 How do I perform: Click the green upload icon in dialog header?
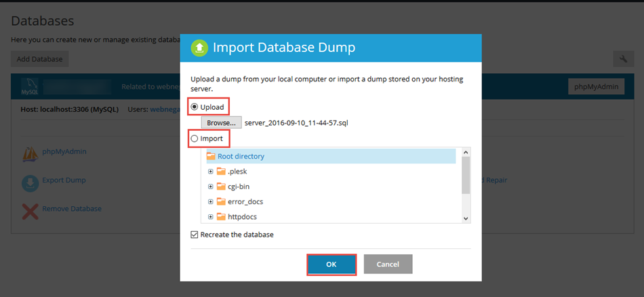[x=199, y=48]
